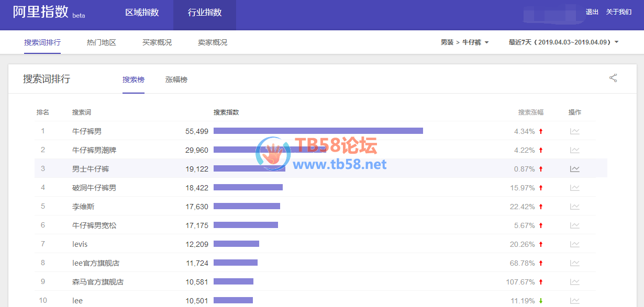This screenshot has height=307, width=644.
Task: Go to the 买家概况 sub-tab
Action: point(157,42)
